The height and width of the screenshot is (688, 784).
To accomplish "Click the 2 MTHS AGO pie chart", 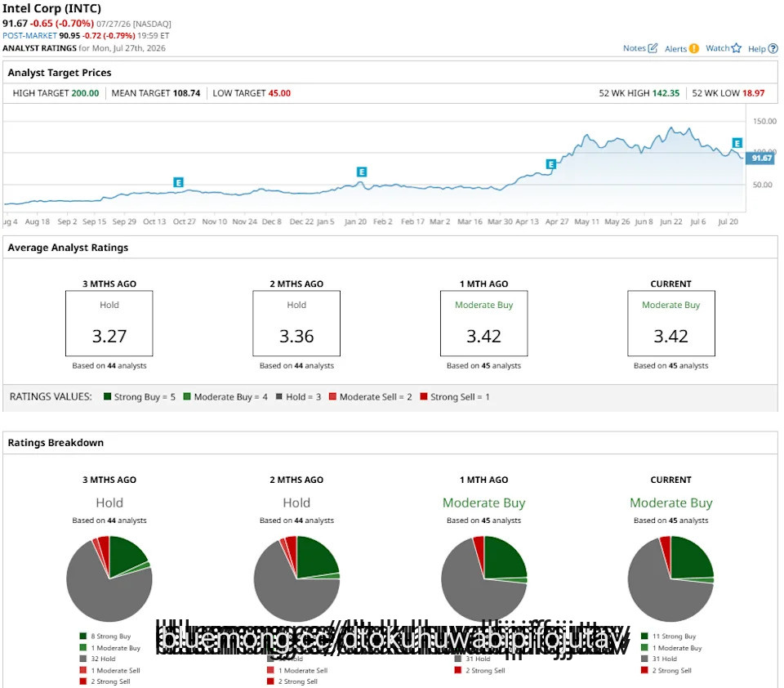I will pos(296,579).
